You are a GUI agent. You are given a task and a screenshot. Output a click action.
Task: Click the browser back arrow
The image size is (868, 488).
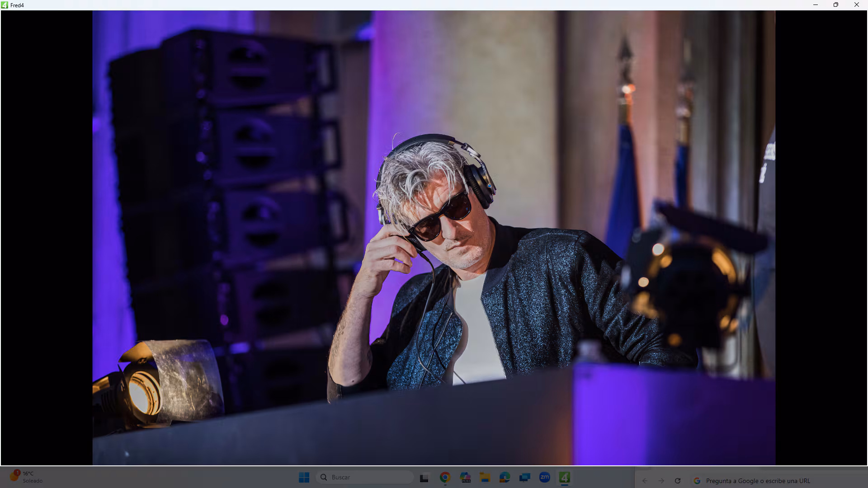pos(645,481)
